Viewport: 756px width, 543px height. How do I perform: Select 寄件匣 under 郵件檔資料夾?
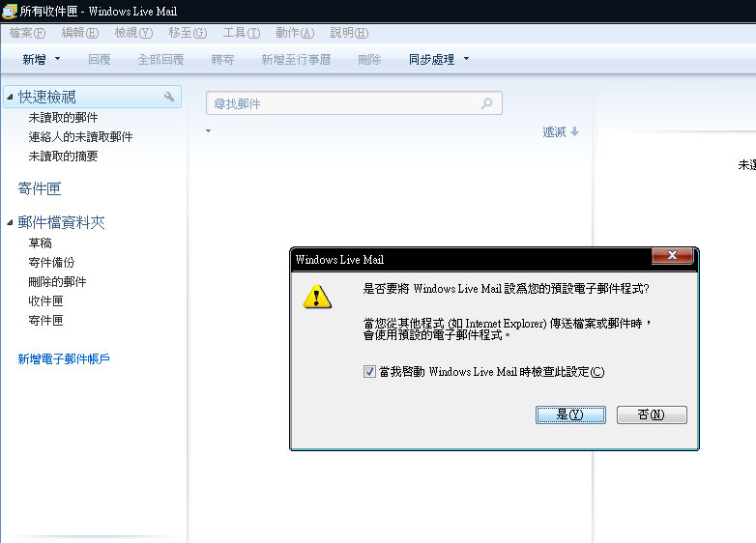pyautogui.click(x=45, y=321)
